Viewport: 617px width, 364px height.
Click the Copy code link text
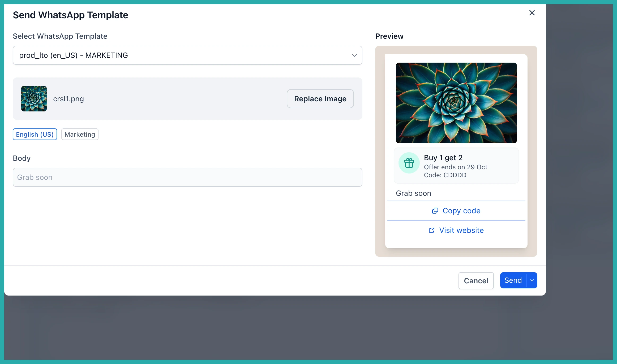click(461, 211)
